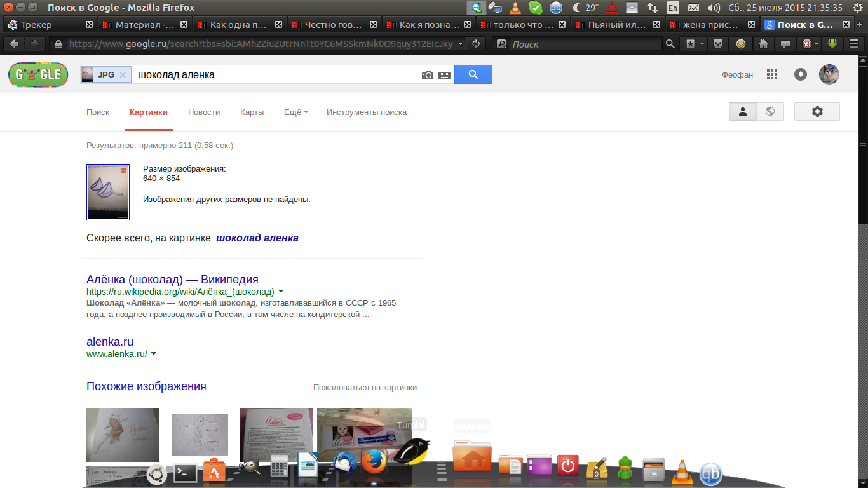
Task: Show downloads with the green arrow icon
Action: click(x=832, y=44)
